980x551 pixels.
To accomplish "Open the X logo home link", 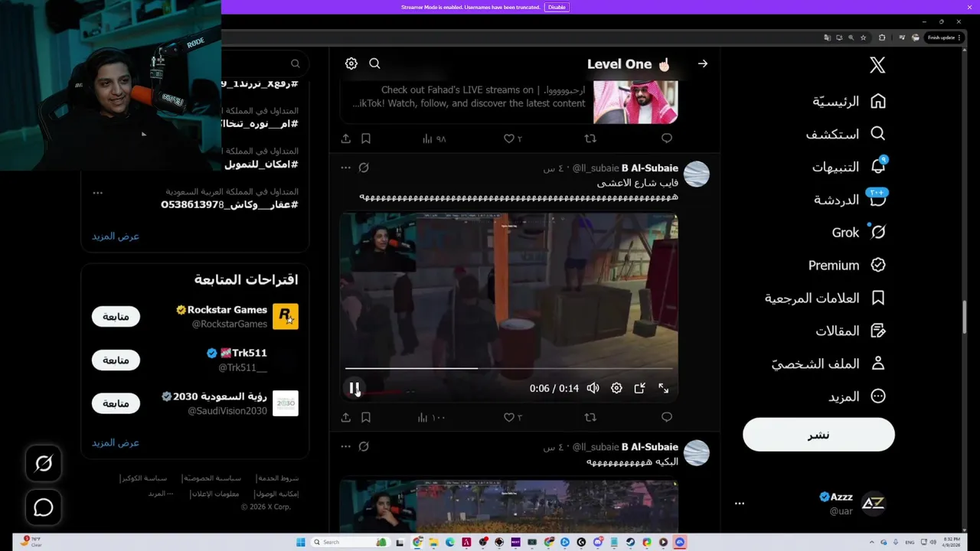I will click(x=877, y=65).
